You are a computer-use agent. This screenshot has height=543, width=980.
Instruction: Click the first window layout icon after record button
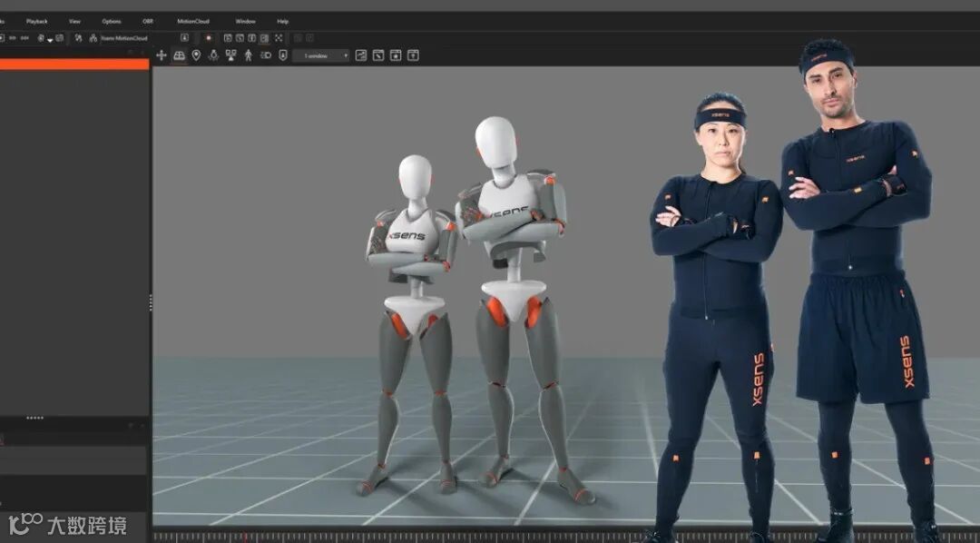[228, 38]
